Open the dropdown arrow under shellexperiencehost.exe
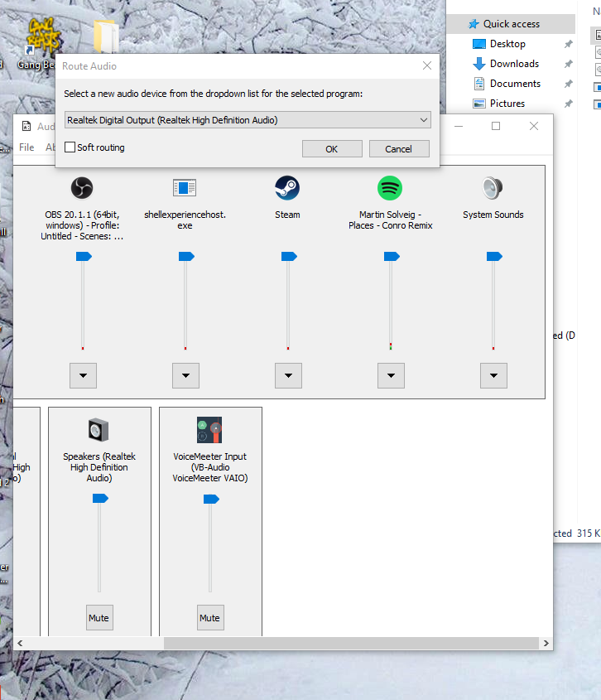 pos(185,375)
